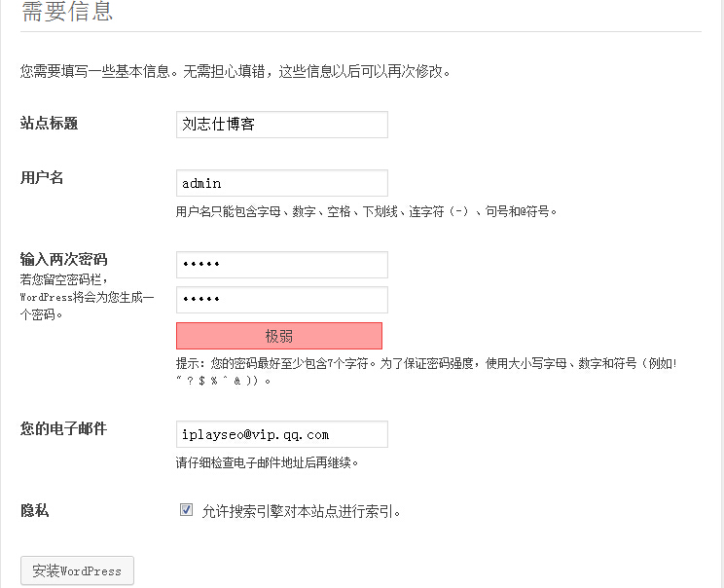Select the second password confirmation field

(x=281, y=300)
